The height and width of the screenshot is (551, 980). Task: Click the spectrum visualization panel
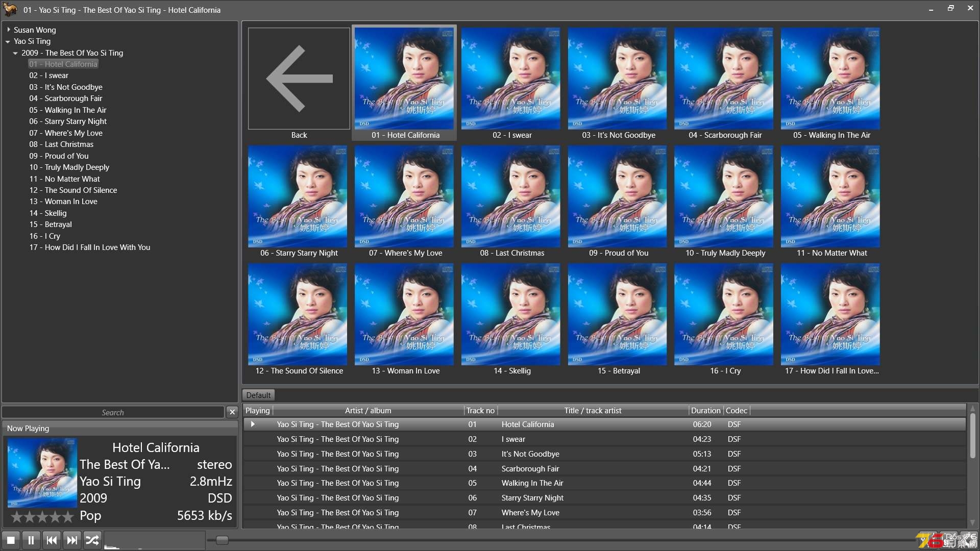(155, 540)
